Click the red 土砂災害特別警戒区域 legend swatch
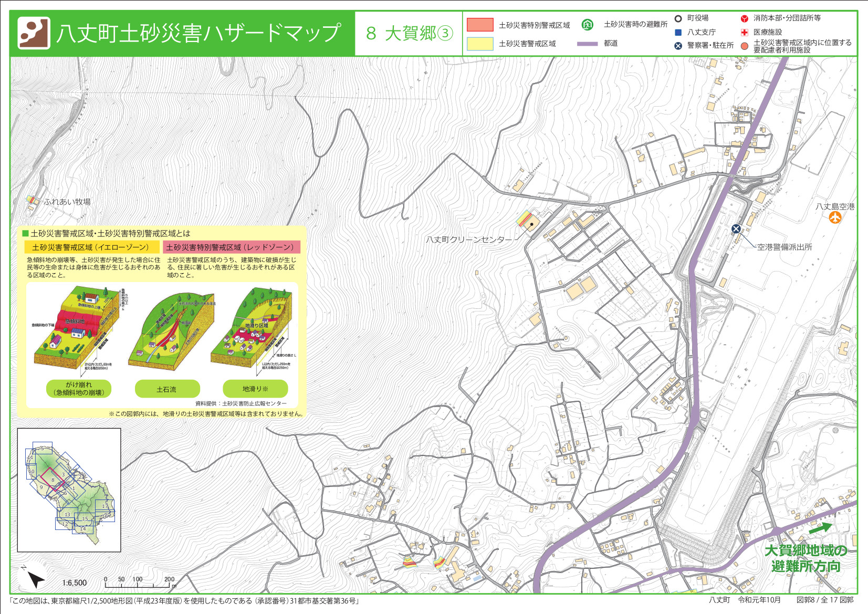The image size is (868, 614). (480, 25)
